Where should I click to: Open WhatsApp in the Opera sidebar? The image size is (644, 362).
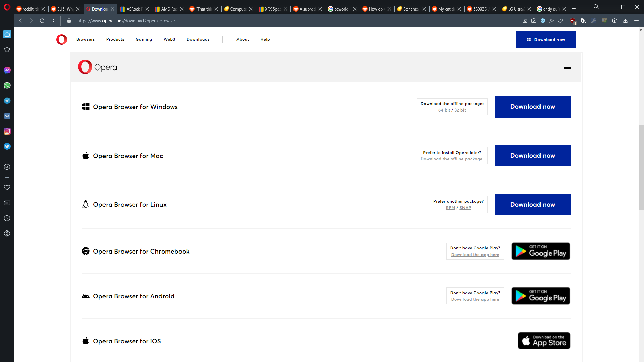point(7,85)
